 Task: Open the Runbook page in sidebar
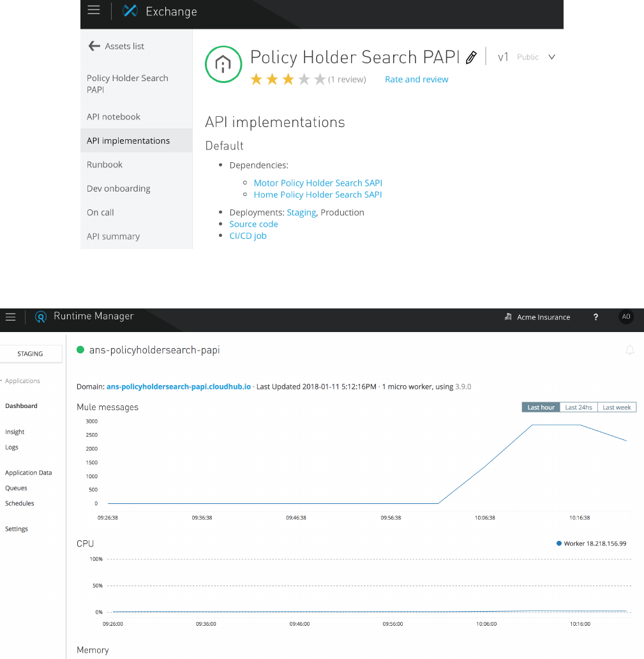pyautogui.click(x=105, y=165)
